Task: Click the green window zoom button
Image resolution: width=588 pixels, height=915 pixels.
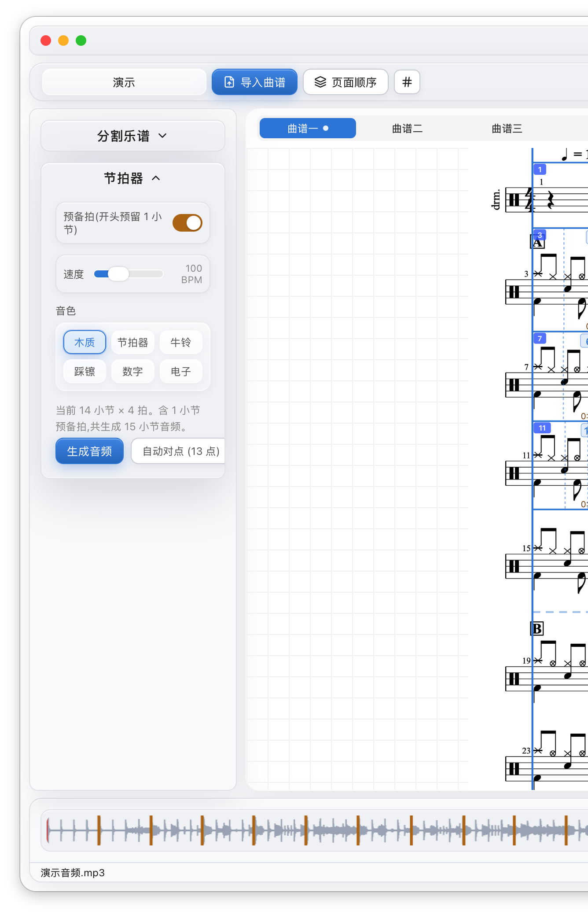Action: coord(81,41)
